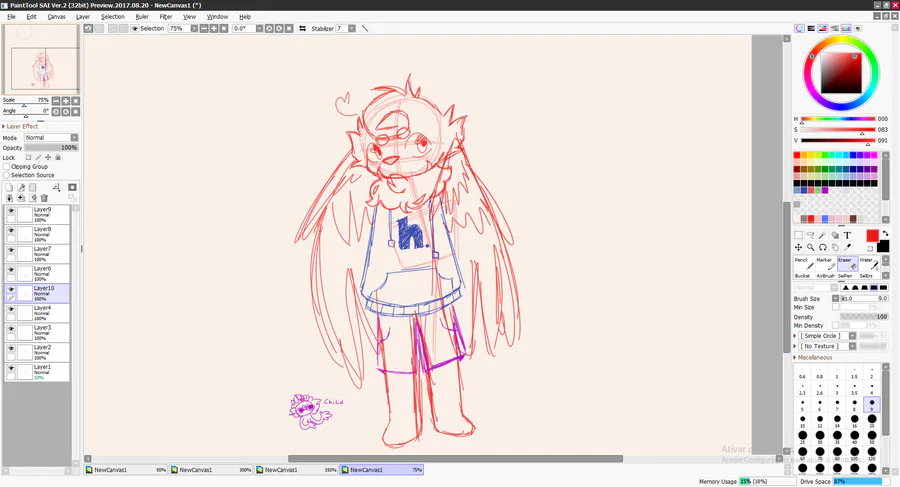The image size is (900, 487).
Task: Open rotation angle dropdown in toolbar
Action: point(259,28)
